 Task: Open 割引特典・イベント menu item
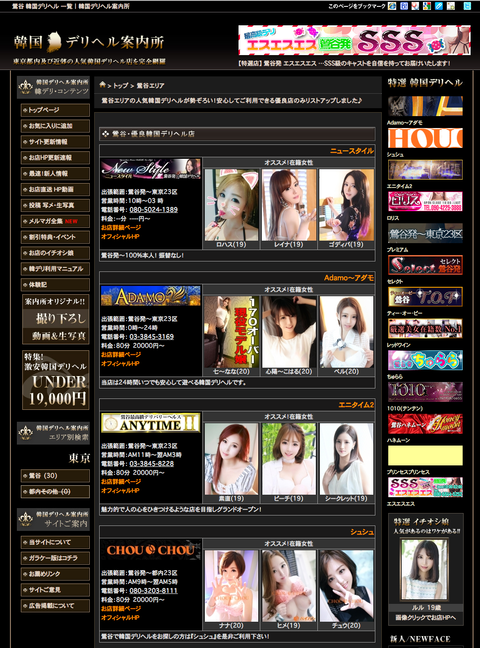(x=55, y=237)
